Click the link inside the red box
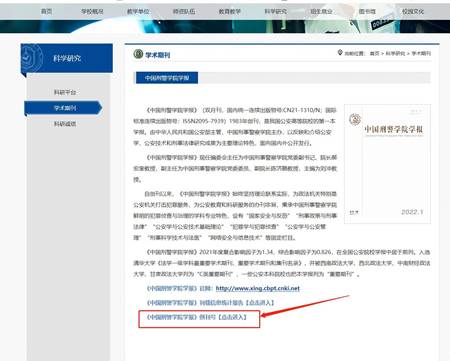The height and width of the screenshot is (361, 450). pyautogui.click(x=197, y=317)
